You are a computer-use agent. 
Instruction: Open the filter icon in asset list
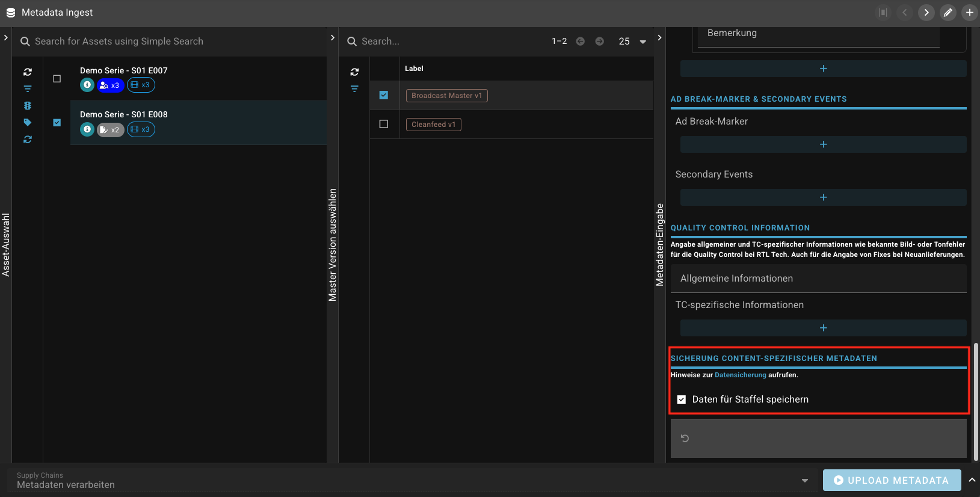point(28,88)
